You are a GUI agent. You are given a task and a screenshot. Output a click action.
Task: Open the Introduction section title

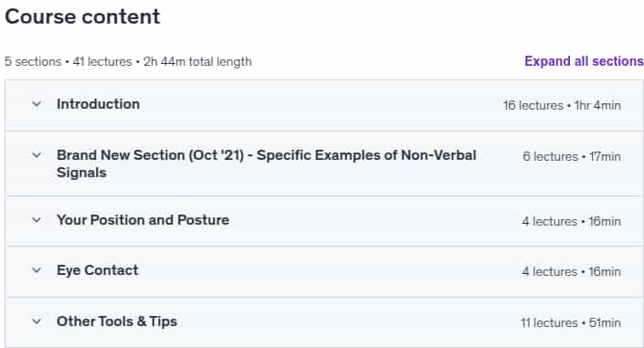[98, 104]
